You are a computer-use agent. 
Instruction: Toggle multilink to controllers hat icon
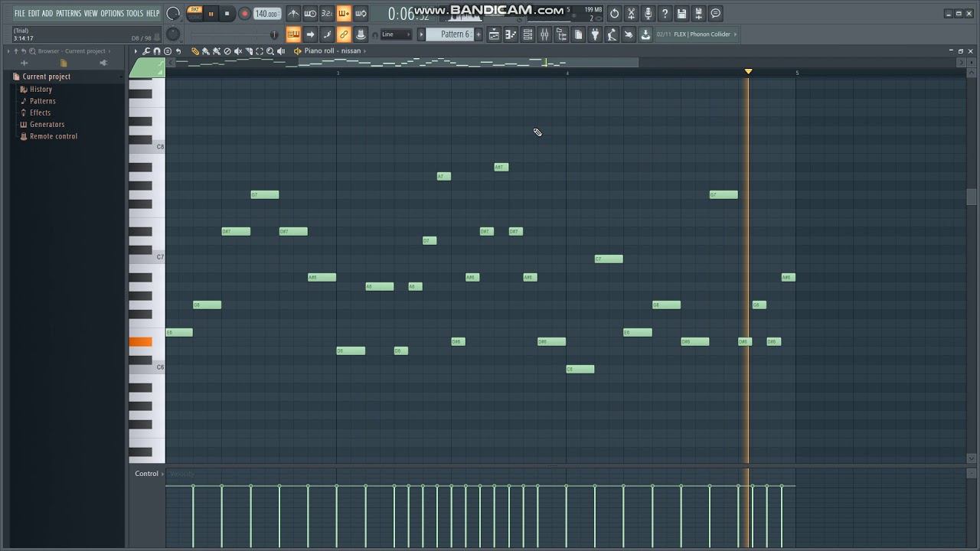(361, 34)
